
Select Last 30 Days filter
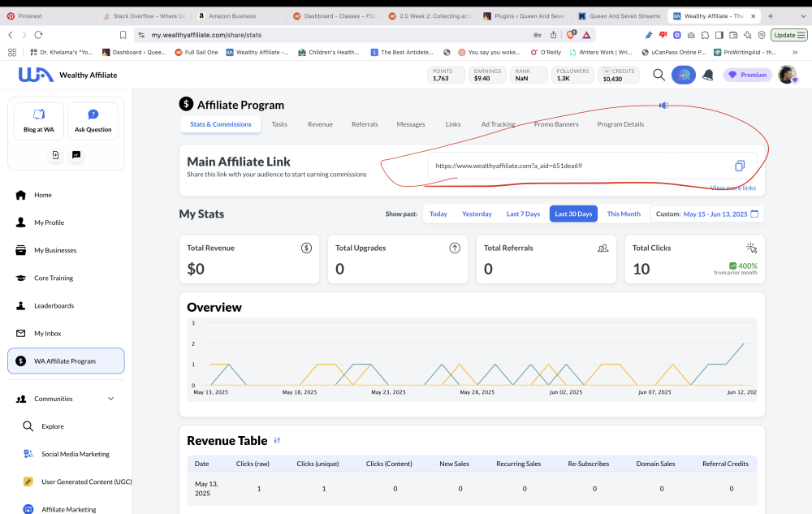pos(573,214)
